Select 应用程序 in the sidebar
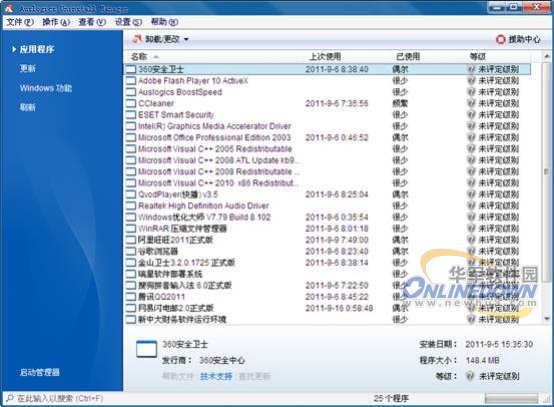This screenshot has height=407, width=554. click(x=37, y=49)
